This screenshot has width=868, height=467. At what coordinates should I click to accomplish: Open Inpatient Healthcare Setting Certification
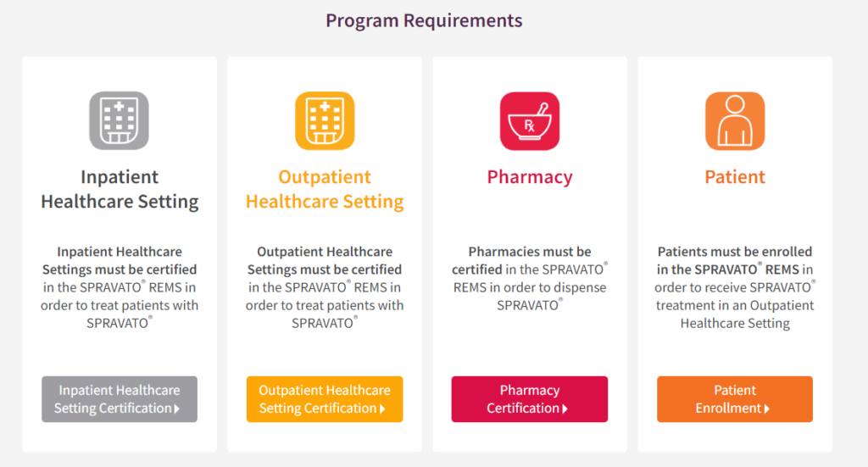120,399
